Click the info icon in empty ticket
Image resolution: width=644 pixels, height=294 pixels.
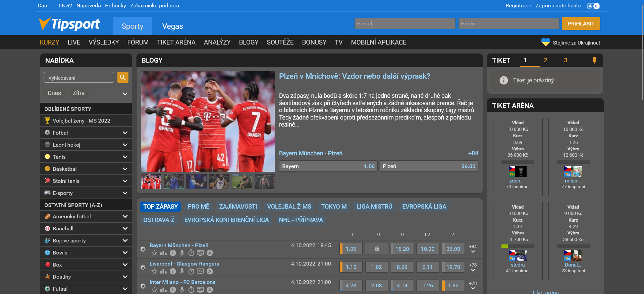pos(503,80)
